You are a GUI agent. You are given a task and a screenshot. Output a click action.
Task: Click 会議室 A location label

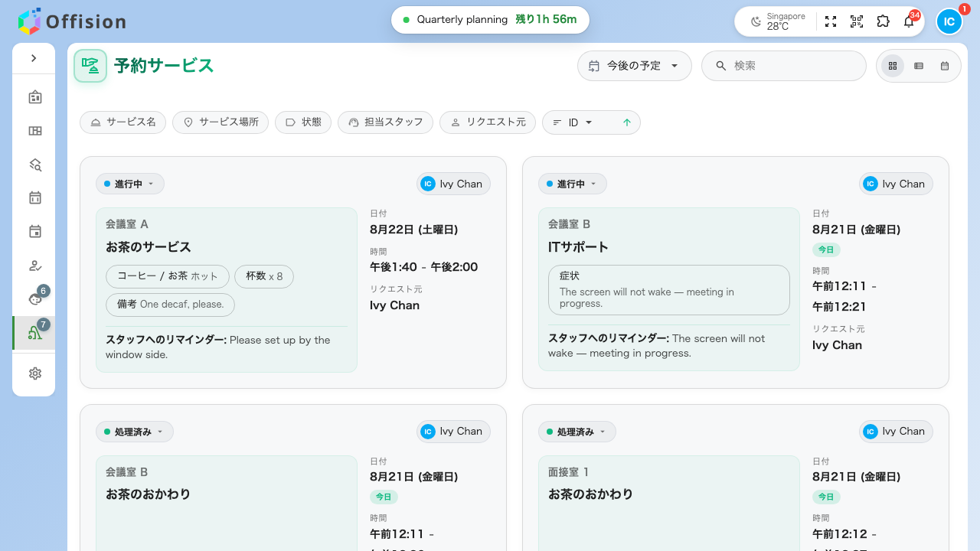(127, 224)
